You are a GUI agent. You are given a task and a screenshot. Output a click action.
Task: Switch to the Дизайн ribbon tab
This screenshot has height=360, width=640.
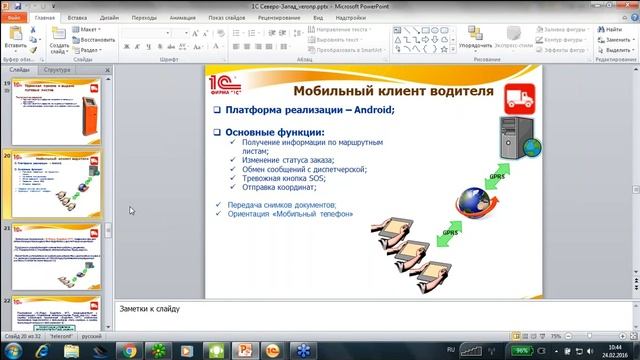coord(109,18)
